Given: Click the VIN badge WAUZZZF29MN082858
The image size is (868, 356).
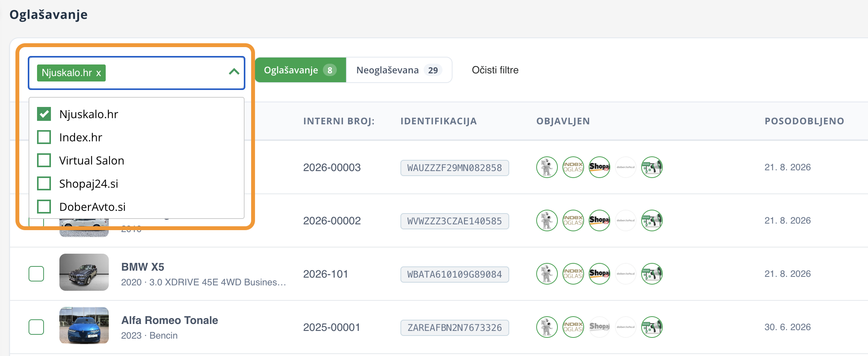Looking at the screenshot, I should click(x=455, y=168).
